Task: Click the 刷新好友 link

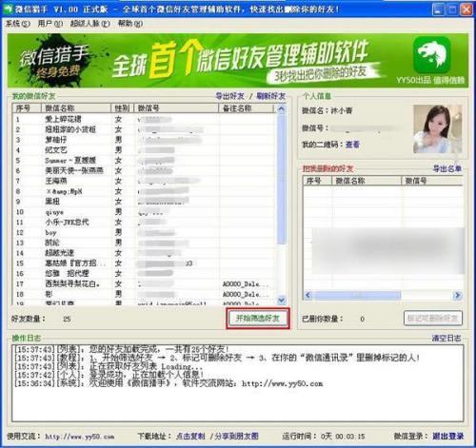Action: 270,96
